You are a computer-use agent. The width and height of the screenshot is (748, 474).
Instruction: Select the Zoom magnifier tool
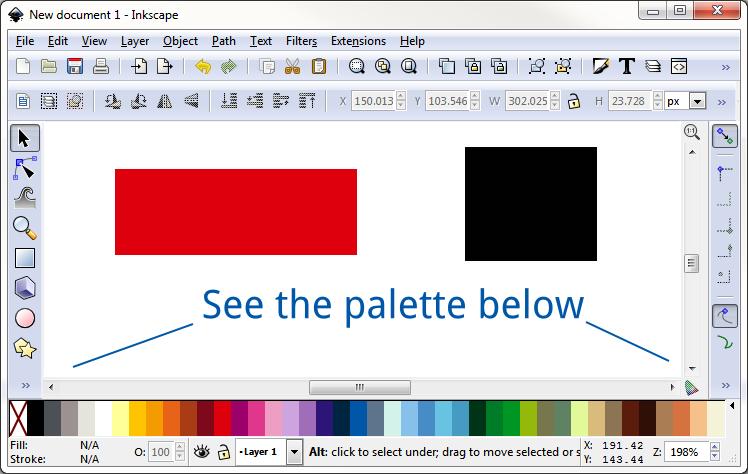click(25, 228)
